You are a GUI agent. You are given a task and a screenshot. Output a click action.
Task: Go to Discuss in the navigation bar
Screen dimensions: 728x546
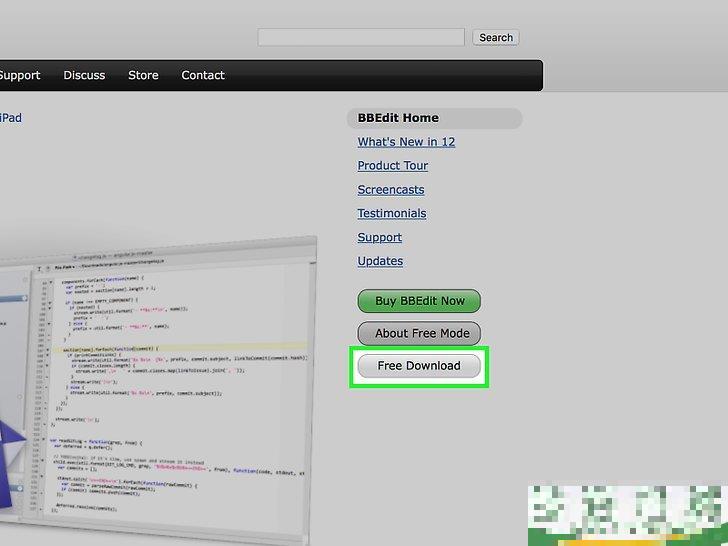point(84,75)
